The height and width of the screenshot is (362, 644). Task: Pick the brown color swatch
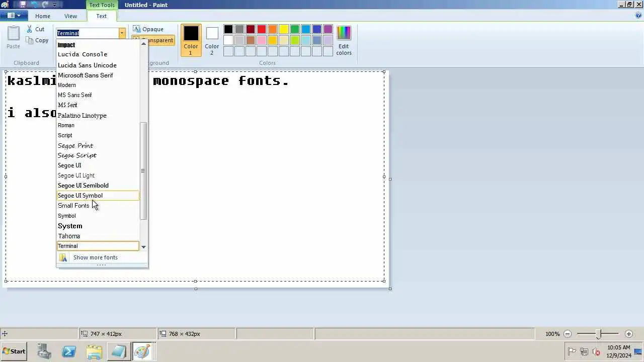pos(251,40)
